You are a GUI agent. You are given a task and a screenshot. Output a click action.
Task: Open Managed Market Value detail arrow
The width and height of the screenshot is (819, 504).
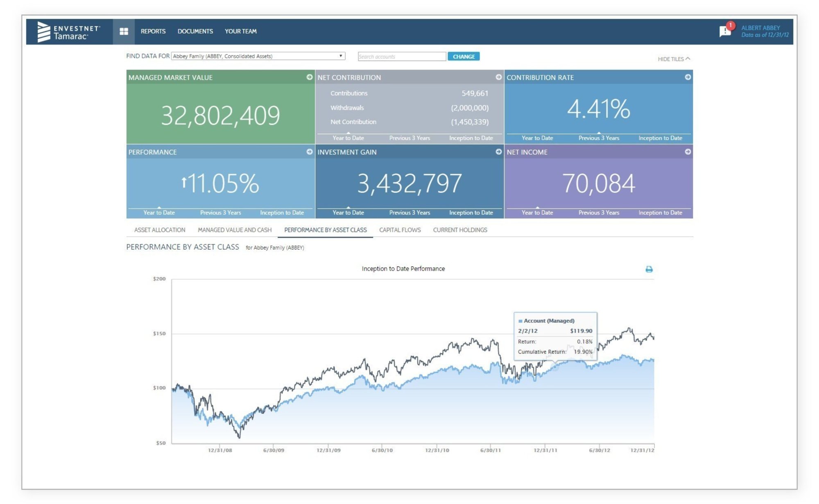tap(310, 77)
